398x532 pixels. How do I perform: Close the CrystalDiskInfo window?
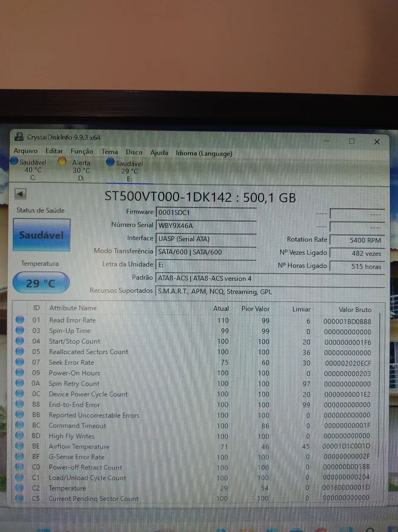377,142
